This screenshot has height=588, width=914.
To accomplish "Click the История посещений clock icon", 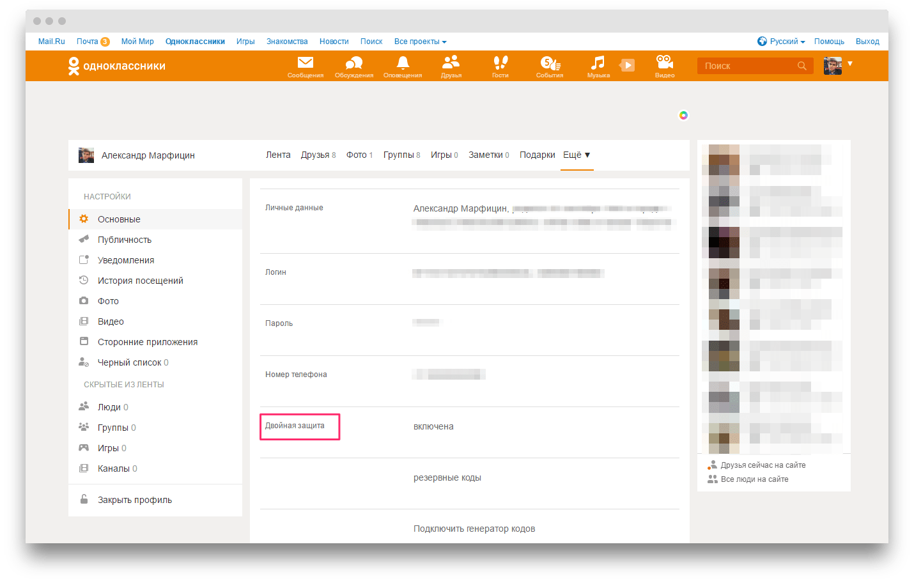I will [x=84, y=280].
